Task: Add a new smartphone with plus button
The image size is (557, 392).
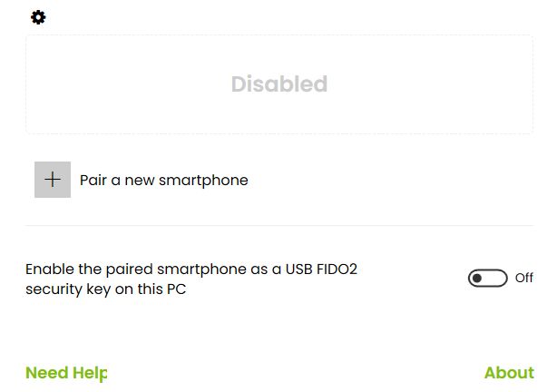Action: click(x=53, y=180)
